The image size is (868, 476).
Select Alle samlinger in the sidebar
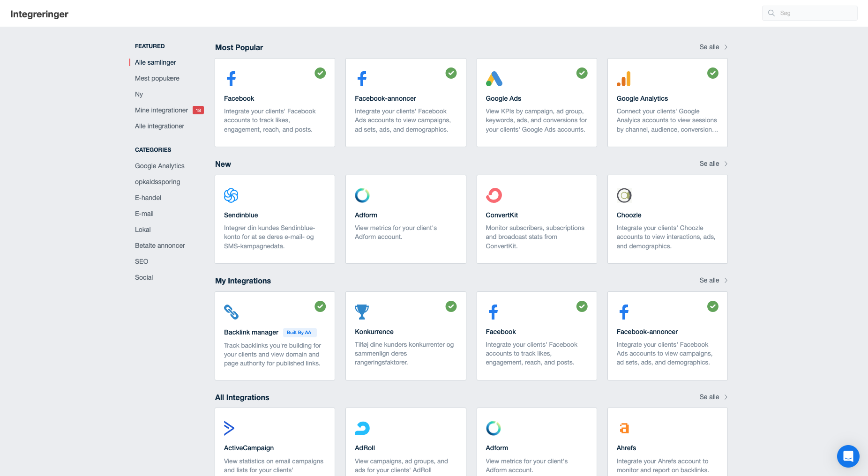155,62
